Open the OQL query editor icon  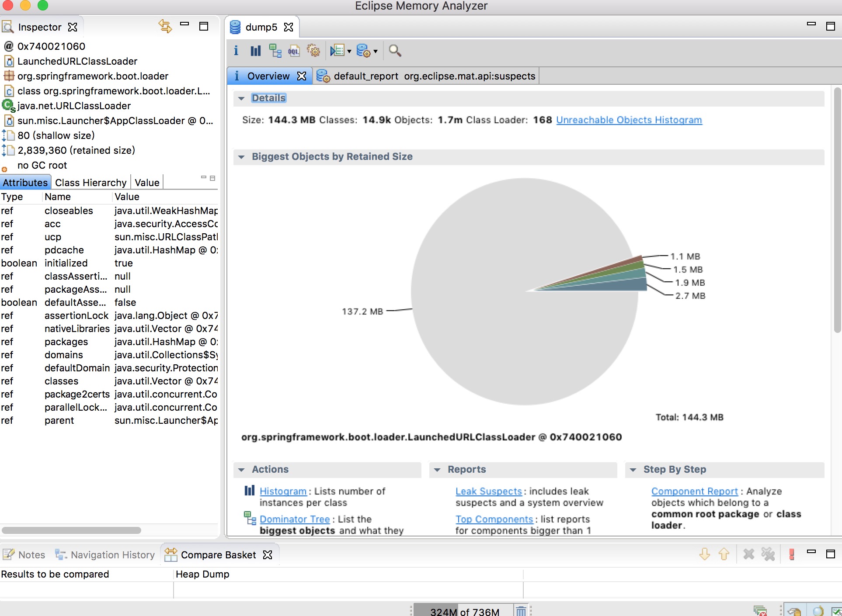(294, 51)
